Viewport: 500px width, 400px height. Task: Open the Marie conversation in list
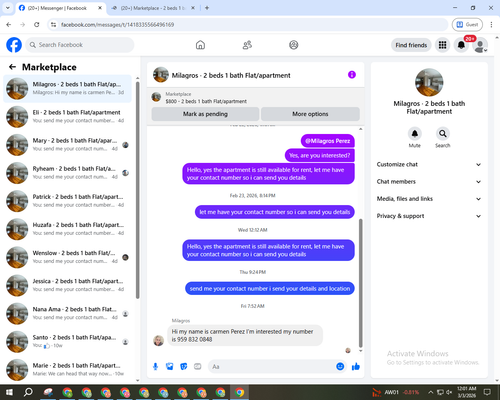(67, 370)
